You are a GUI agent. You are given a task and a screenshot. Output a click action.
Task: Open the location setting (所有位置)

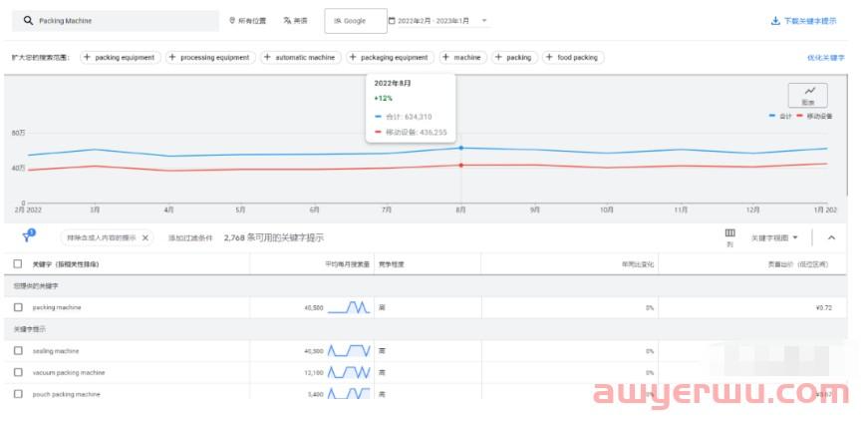248,21
